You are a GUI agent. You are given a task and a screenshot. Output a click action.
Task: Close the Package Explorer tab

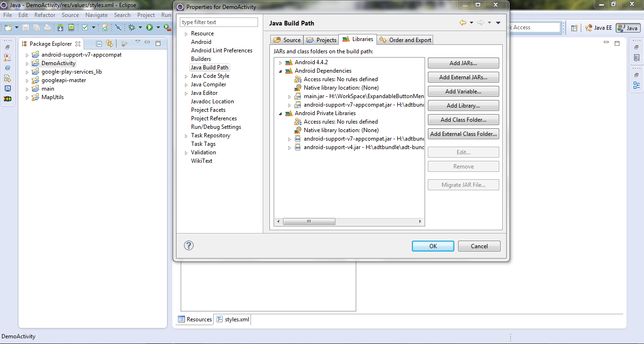[x=78, y=44]
